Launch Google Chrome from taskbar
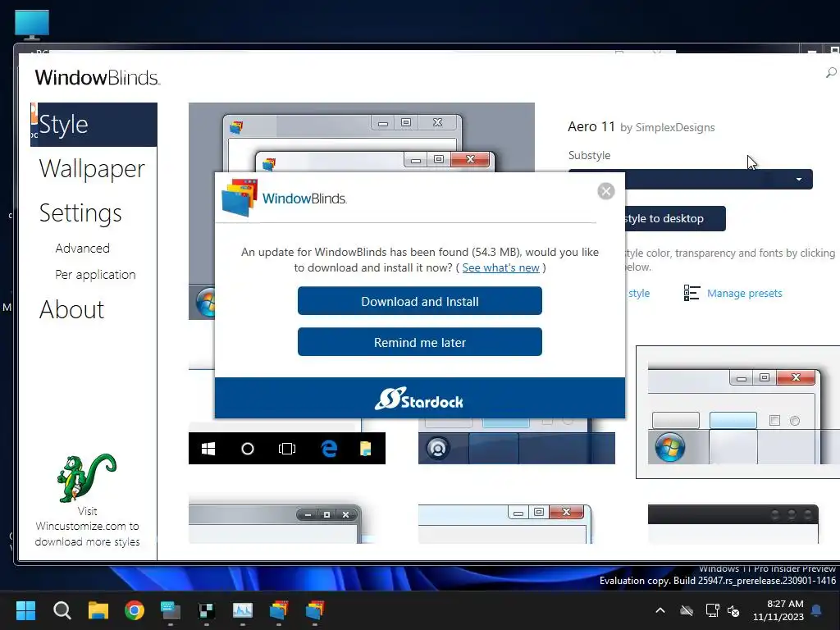The height and width of the screenshot is (630, 840). (x=135, y=610)
